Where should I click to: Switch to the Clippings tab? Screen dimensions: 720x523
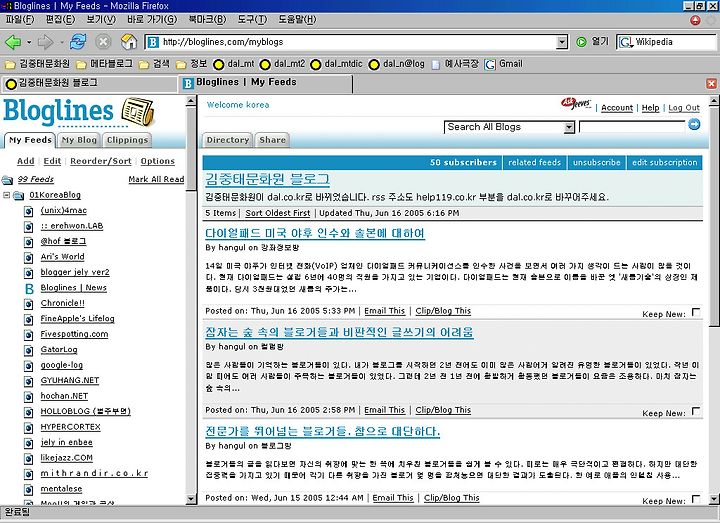click(127, 140)
